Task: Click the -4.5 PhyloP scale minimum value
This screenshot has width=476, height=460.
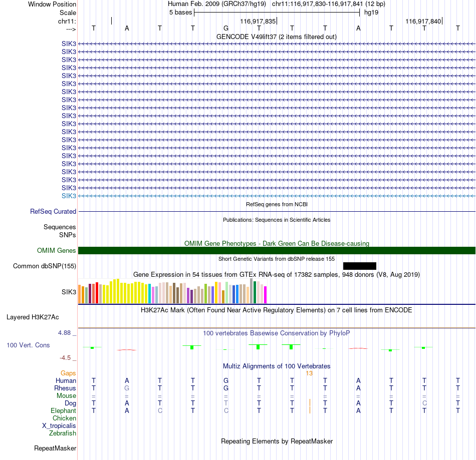Action: pyautogui.click(x=65, y=358)
